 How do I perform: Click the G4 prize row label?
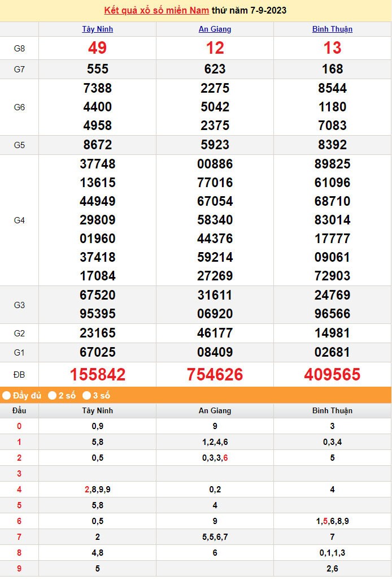coord(19,220)
